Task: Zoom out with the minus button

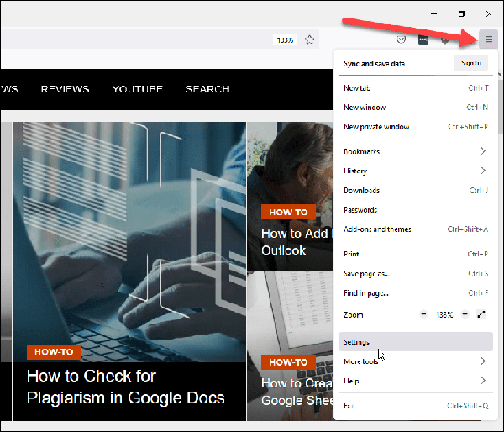Action: tap(423, 314)
